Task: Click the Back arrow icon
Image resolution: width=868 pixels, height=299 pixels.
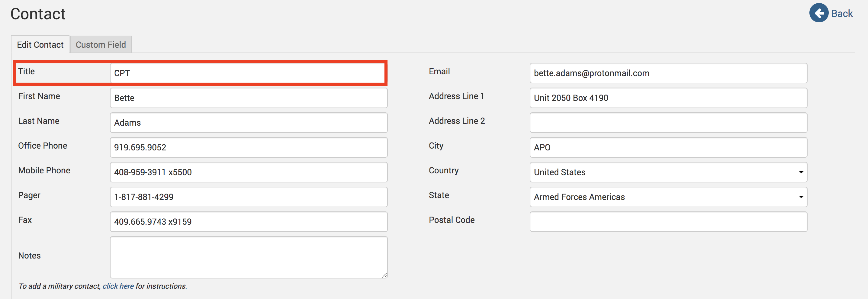Action: 819,13
